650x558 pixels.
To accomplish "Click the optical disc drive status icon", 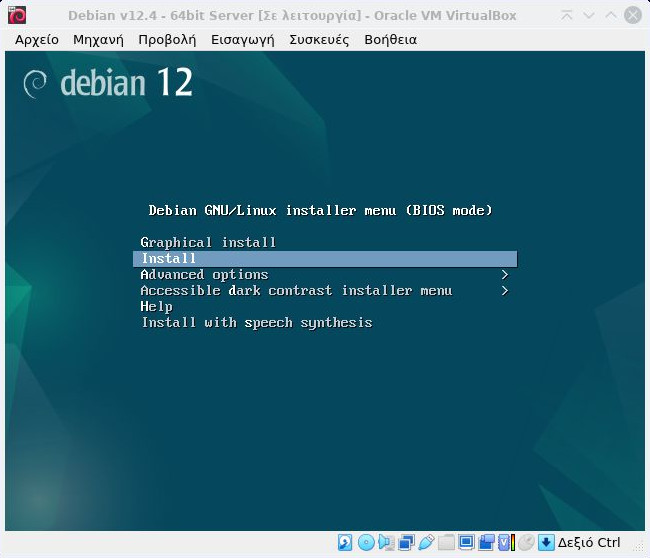I will [366, 543].
